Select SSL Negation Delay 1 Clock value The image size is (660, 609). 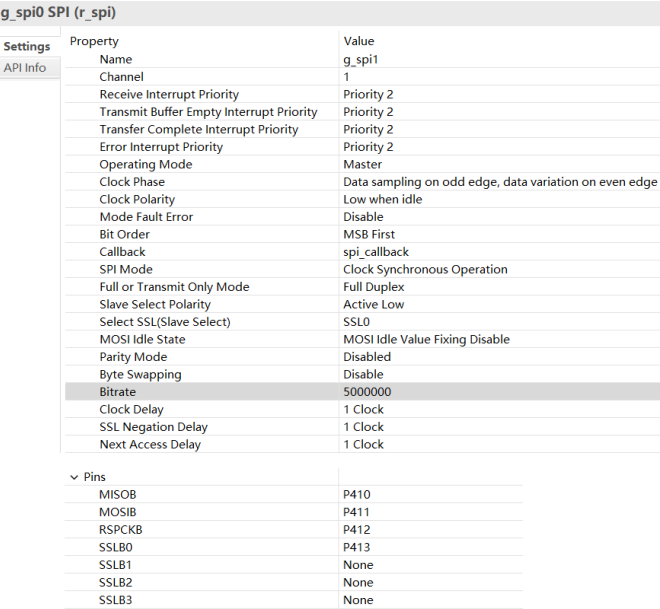(363, 427)
